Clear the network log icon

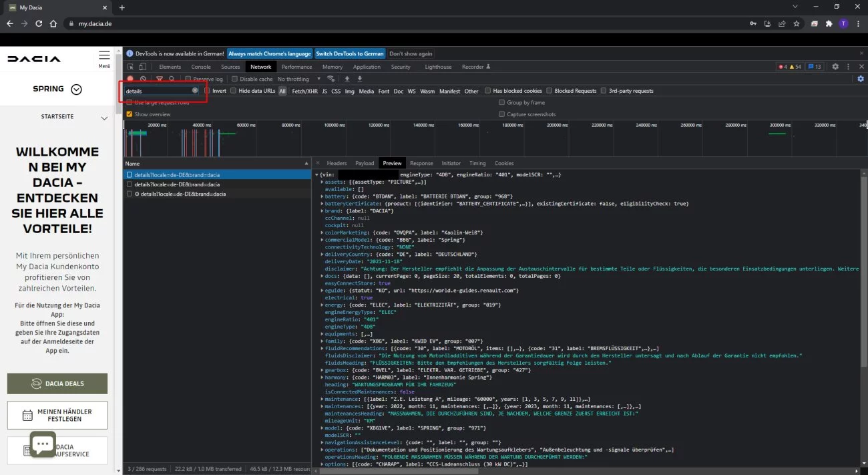(x=143, y=79)
